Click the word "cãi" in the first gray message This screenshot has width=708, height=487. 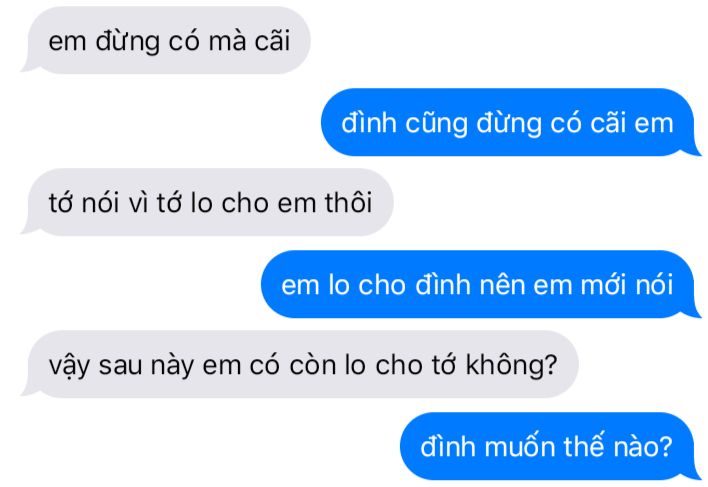pyautogui.click(x=272, y=40)
